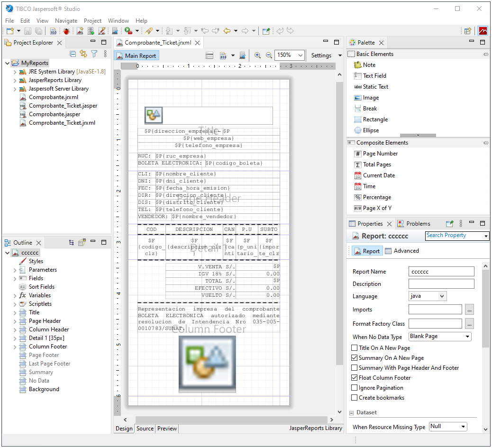Viewport: 492px width, 448px height.
Task: Click the Main Report button
Action: point(137,56)
